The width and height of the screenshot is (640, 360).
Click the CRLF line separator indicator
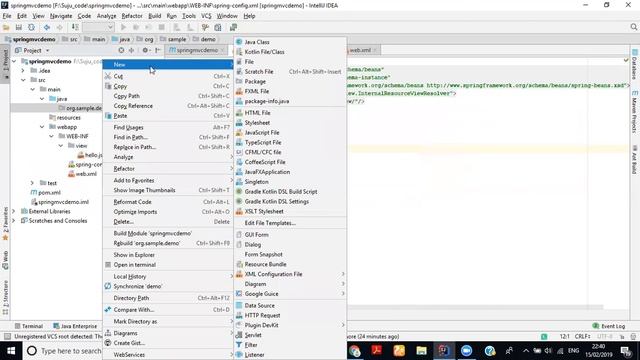[x=582, y=337]
